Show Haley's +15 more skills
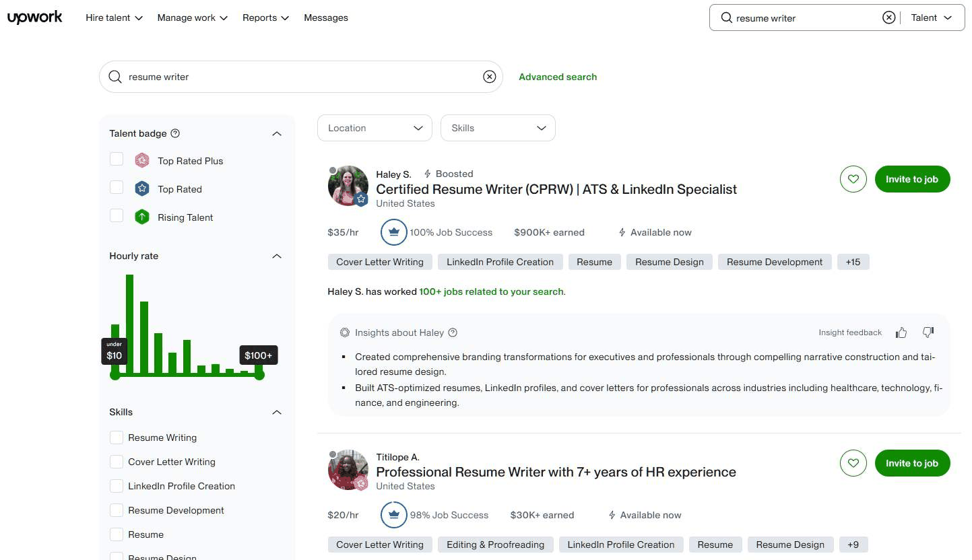Image resolution: width=972 pixels, height=560 pixels. pyautogui.click(x=853, y=262)
